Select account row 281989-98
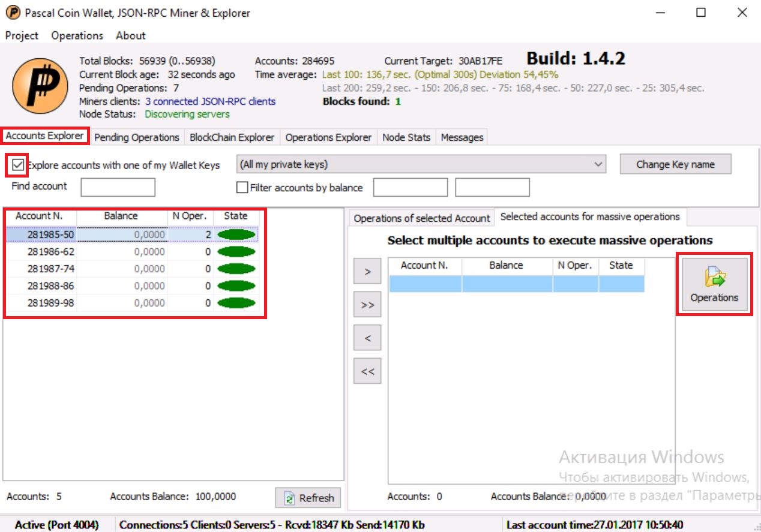This screenshot has height=532, width=761. click(132, 303)
